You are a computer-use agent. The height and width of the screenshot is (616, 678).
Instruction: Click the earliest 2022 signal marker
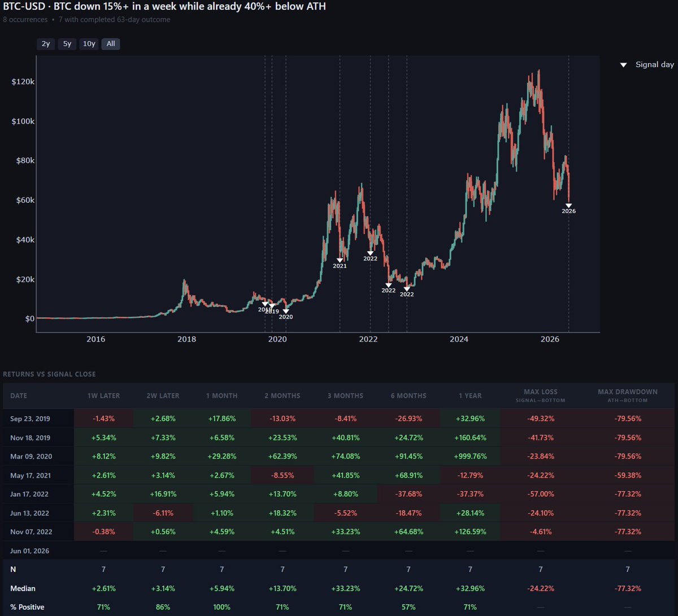pyautogui.click(x=370, y=253)
